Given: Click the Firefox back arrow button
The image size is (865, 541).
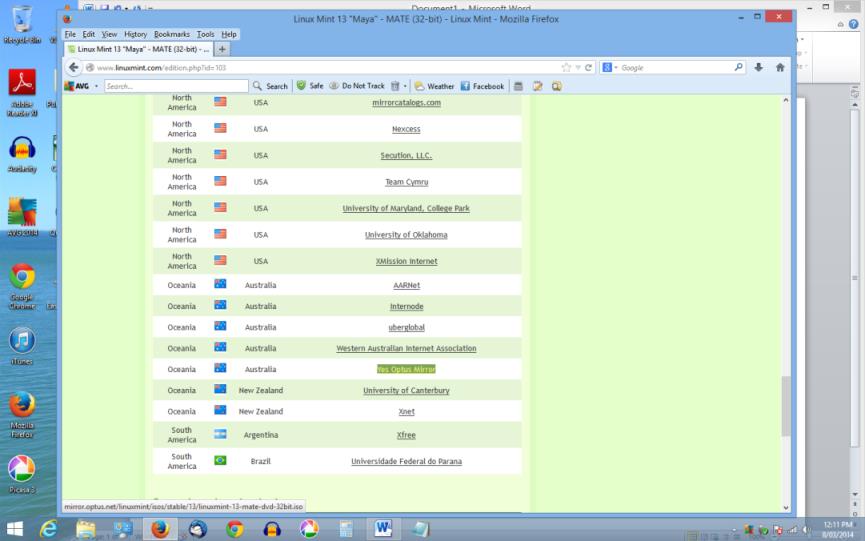Looking at the screenshot, I should 73,67.
